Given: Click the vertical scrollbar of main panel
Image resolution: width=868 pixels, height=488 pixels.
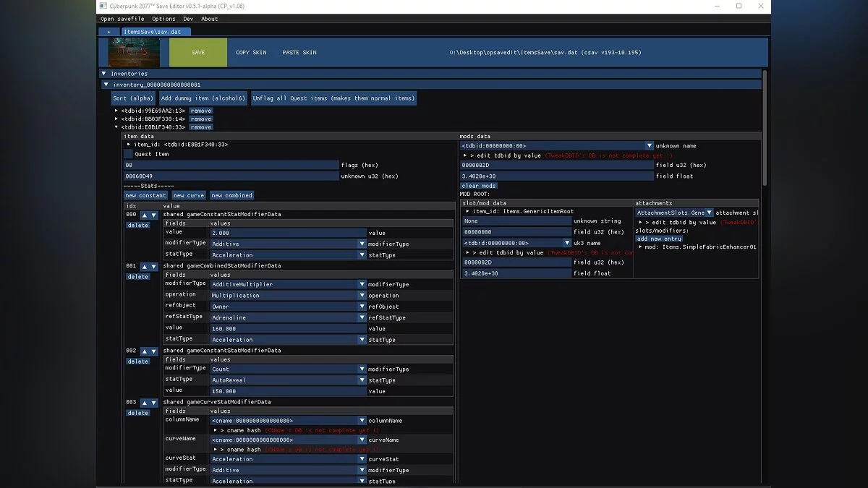Looking at the screenshot, I should [765, 127].
